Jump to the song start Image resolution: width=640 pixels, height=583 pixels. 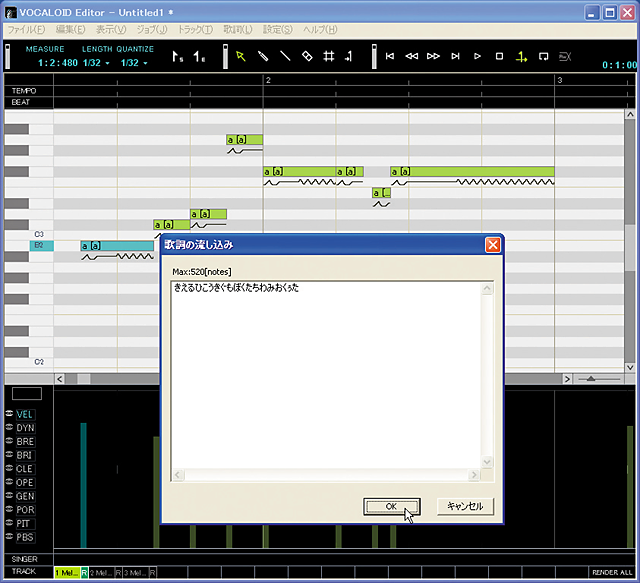click(390, 56)
